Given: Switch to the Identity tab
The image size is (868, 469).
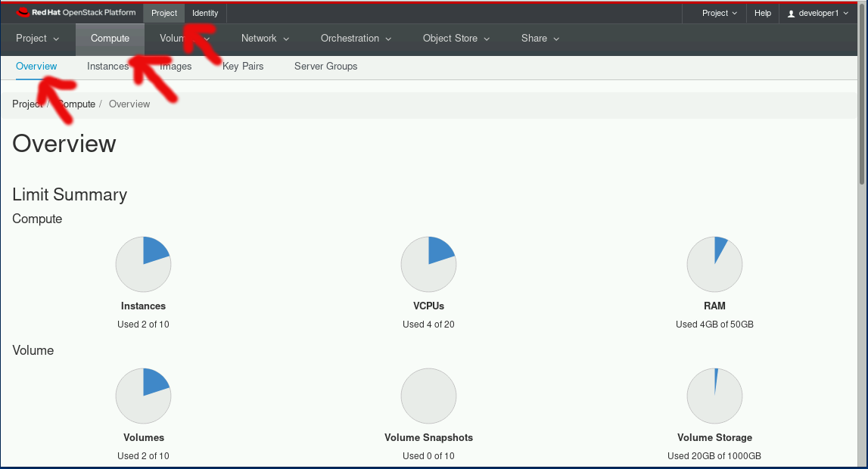Looking at the screenshot, I should coord(205,13).
